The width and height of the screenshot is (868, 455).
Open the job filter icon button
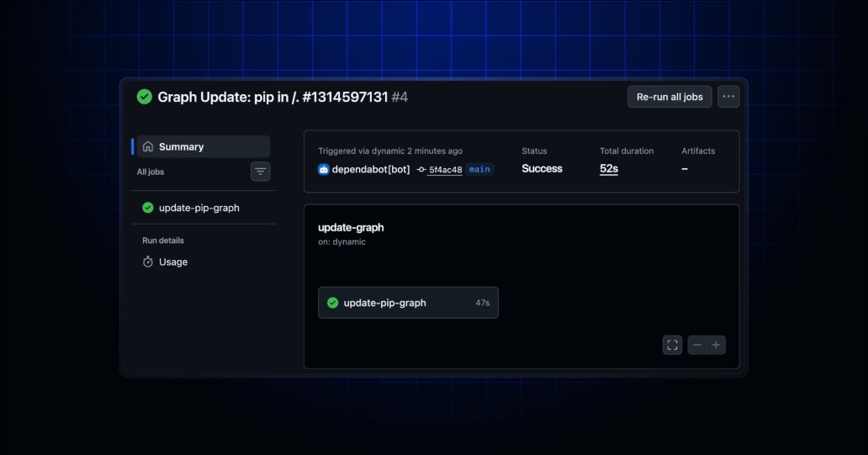click(x=261, y=172)
